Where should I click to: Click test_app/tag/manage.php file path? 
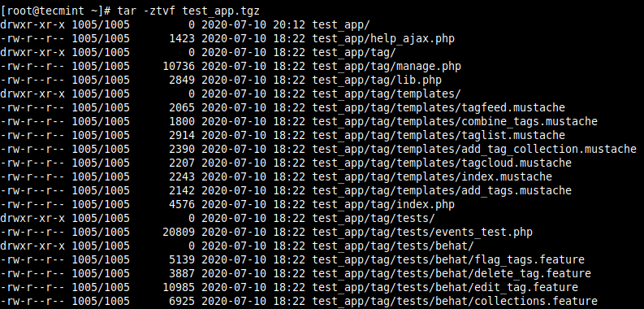pos(387,66)
